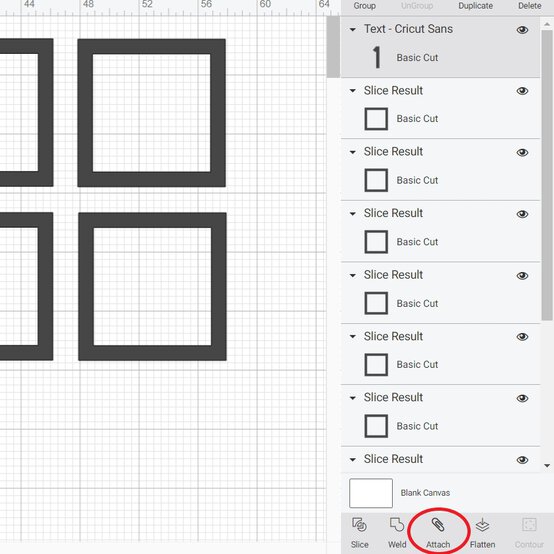The width and height of the screenshot is (554, 554).
Task: Click the layers panel scroll-up arrow
Action: coord(547,24)
